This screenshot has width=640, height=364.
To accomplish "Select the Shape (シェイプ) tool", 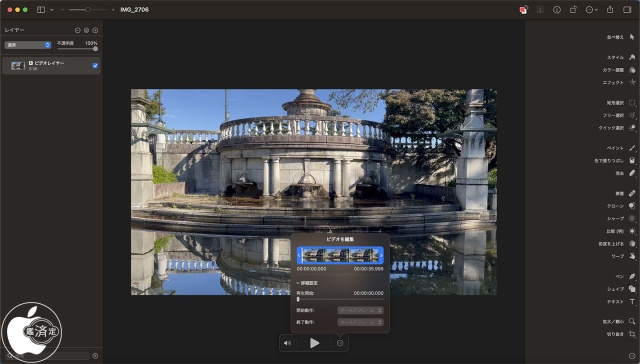I will 632,289.
